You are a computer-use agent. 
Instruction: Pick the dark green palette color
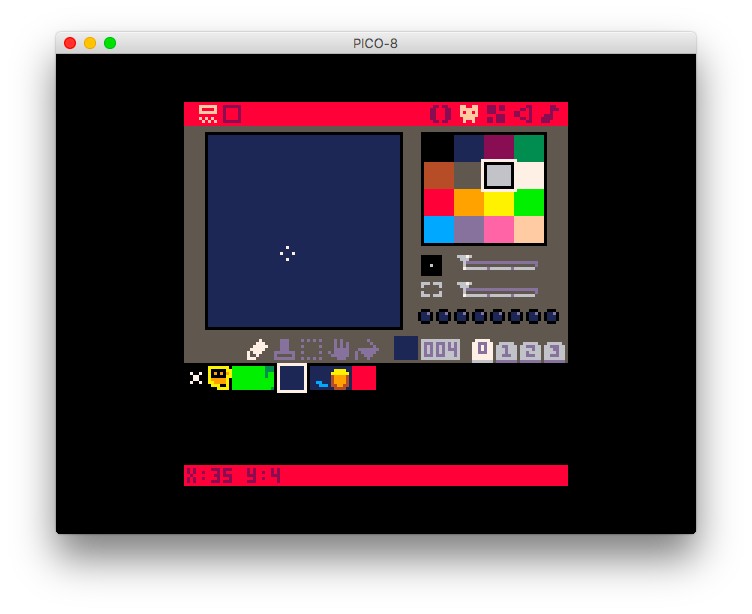click(529, 149)
